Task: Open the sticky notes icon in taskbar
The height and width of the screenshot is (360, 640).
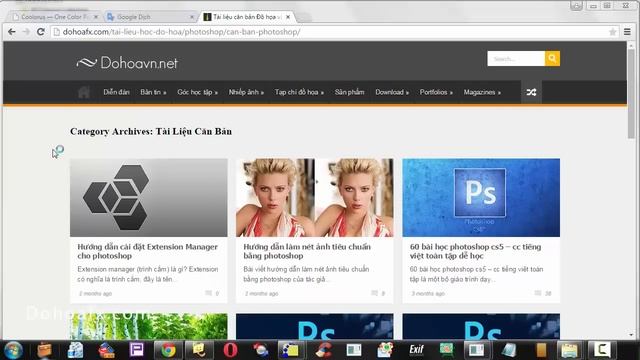Action: tap(199, 350)
